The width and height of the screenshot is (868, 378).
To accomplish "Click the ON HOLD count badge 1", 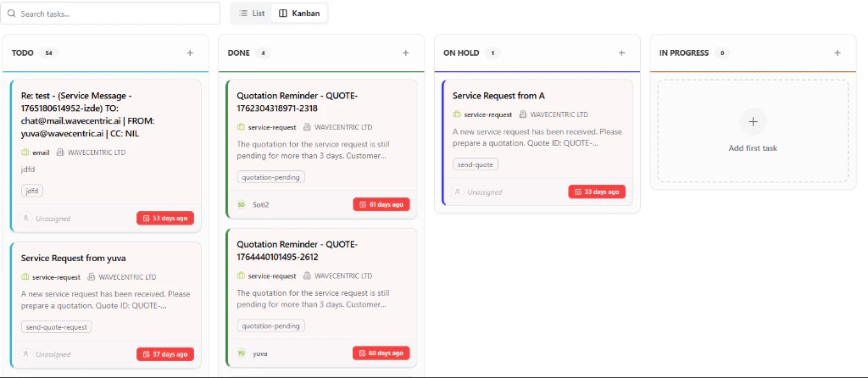I will pyautogui.click(x=492, y=53).
